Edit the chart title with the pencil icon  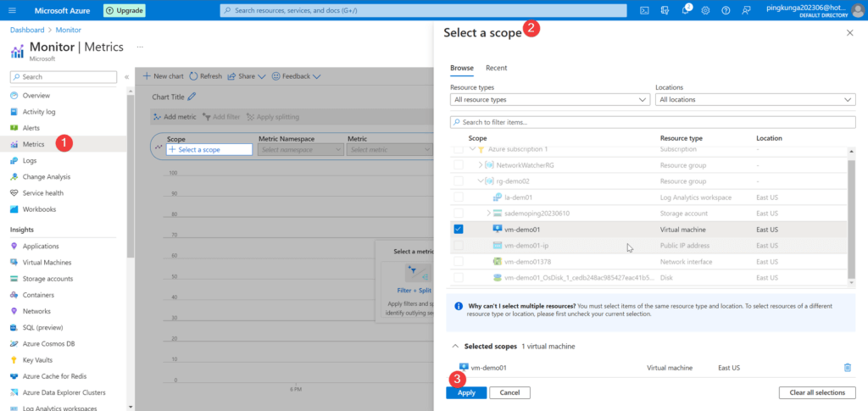pyautogui.click(x=192, y=97)
